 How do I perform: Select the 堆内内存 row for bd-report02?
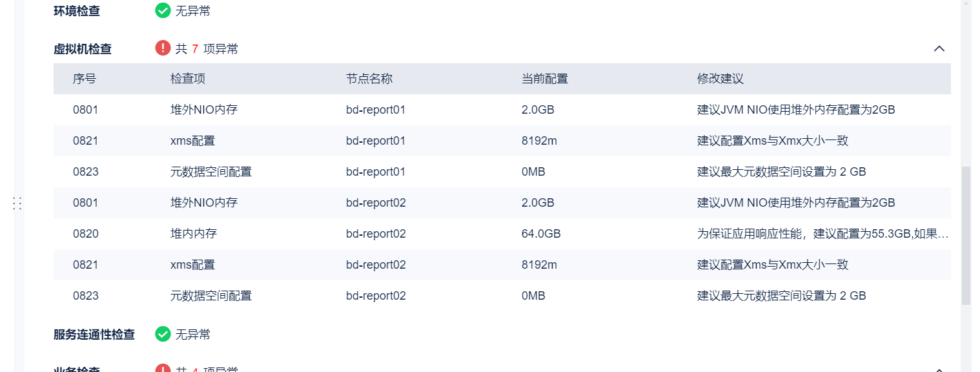click(x=502, y=234)
